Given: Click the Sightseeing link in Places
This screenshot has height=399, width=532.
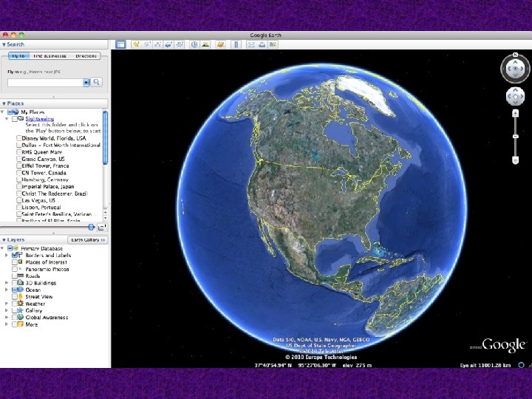Looking at the screenshot, I should [x=40, y=119].
